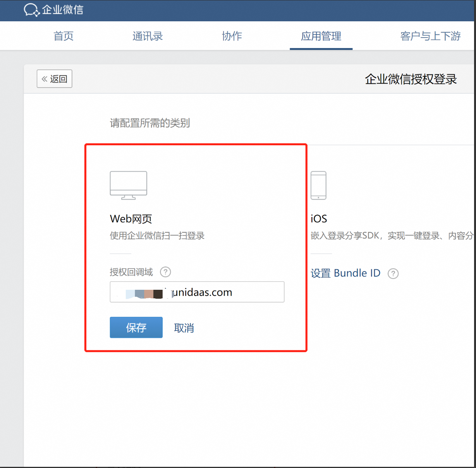This screenshot has height=468, width=476.
Task: Select the 应用管理 tab
Action: 321,36
